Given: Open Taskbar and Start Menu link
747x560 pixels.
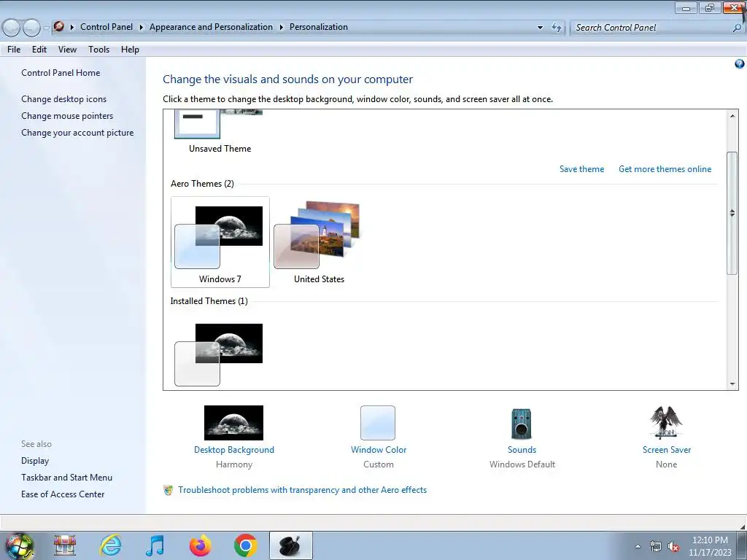Looking at the screenshot, I should coord(66,478).
